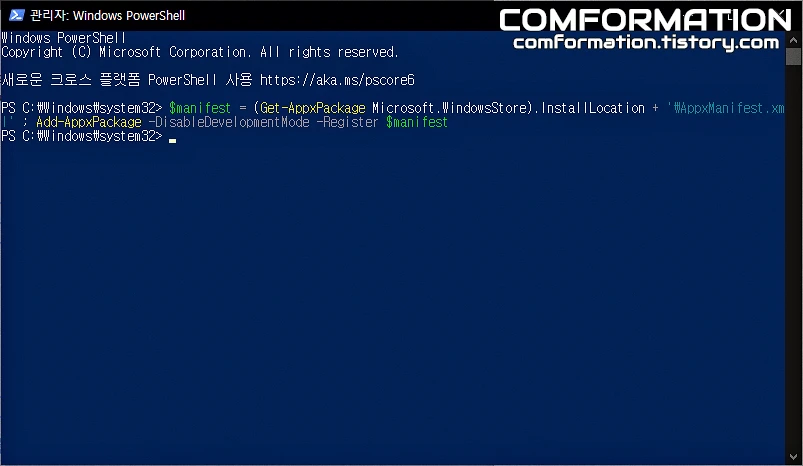Image resolution: width=803 pixels, height=466 pixels.
Task: Click the title text 관리자: Windows PowerShell
Action: (x=108, y=15)
